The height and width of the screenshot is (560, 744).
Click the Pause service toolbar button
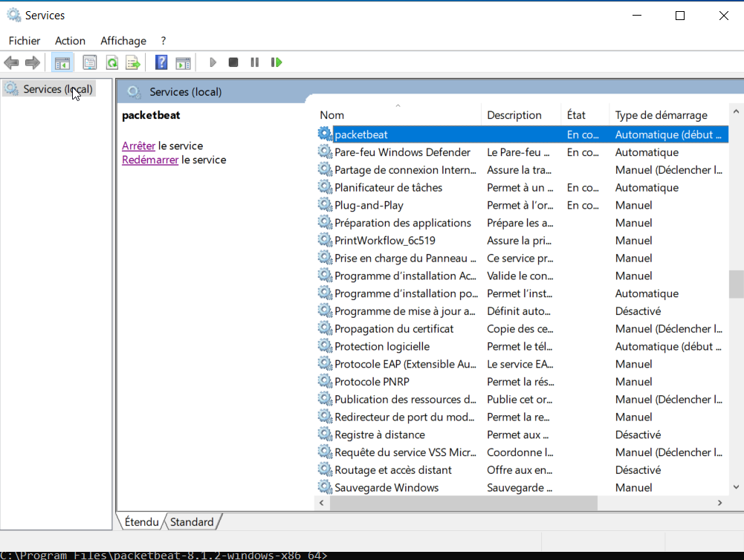[255, 62]
